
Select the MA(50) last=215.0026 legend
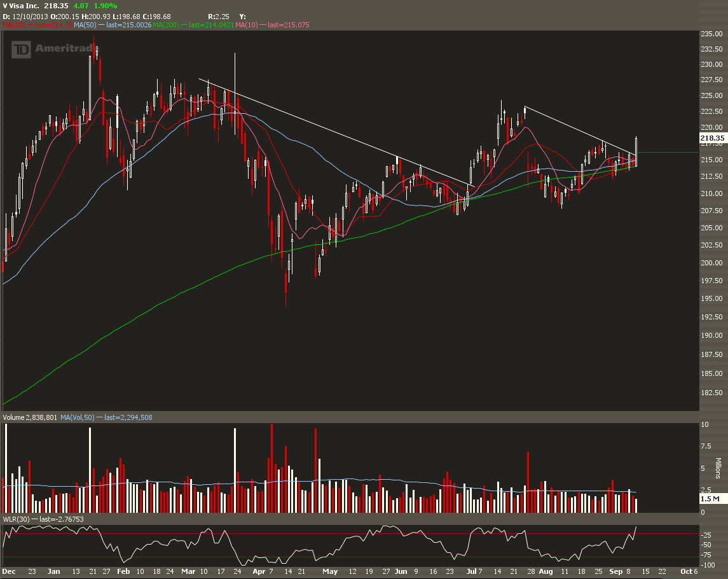(112, 25)
